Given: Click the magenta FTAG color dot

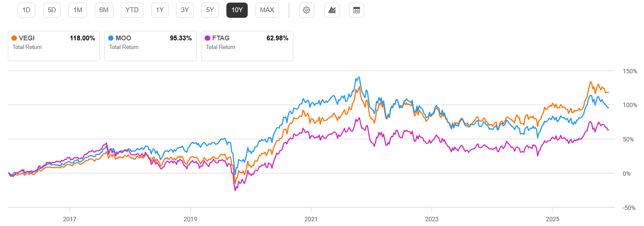Looking at the screenshot, I should (x=208, y=38).
